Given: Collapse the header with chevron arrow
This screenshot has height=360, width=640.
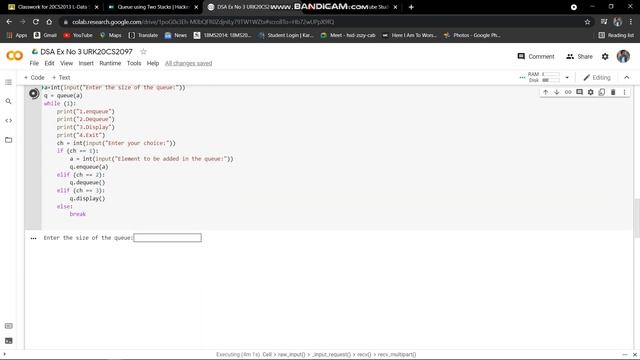Looking at the screenshot, I should 627,77.
